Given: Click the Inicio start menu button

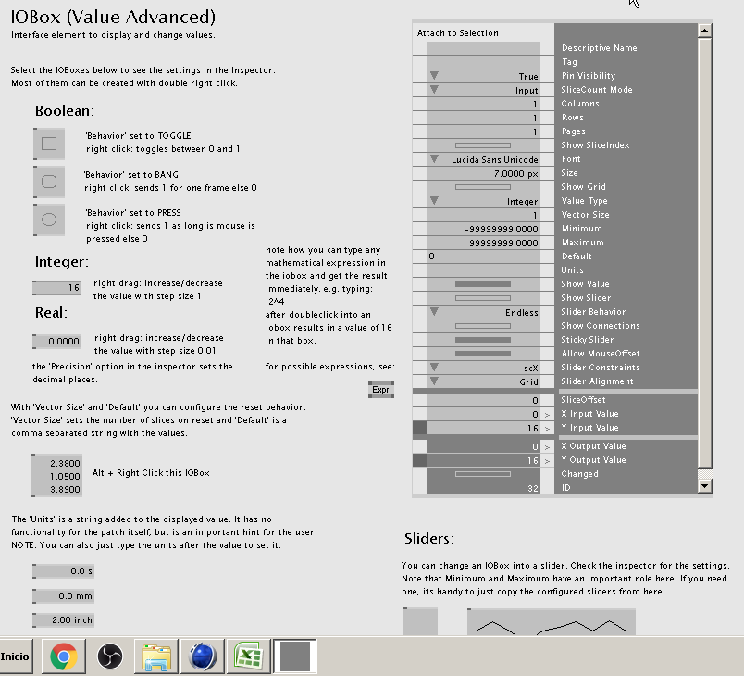Looking at the screenshot, I should tap(14, 656).
